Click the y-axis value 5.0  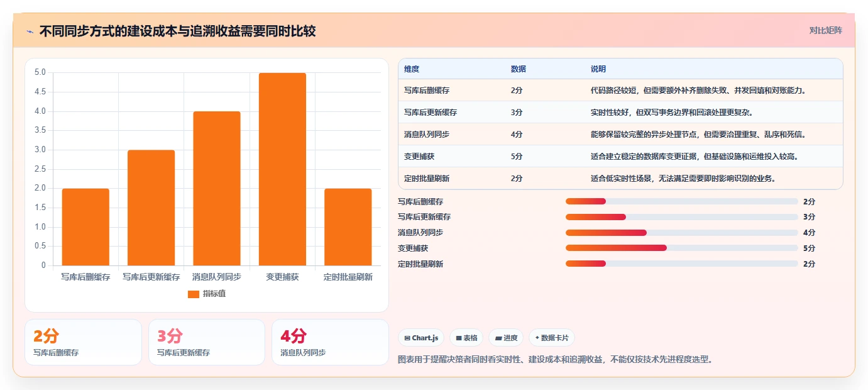40,72
